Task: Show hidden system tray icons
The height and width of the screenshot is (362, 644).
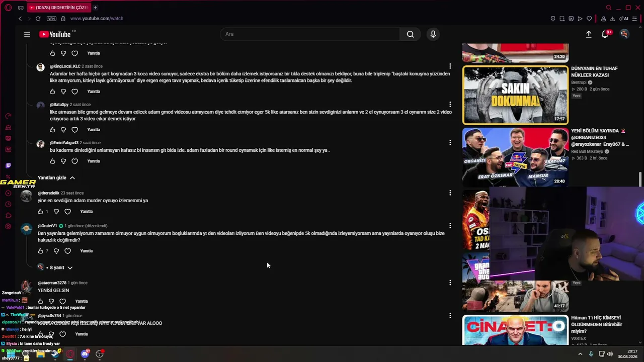Action: (x=580, y=354)
